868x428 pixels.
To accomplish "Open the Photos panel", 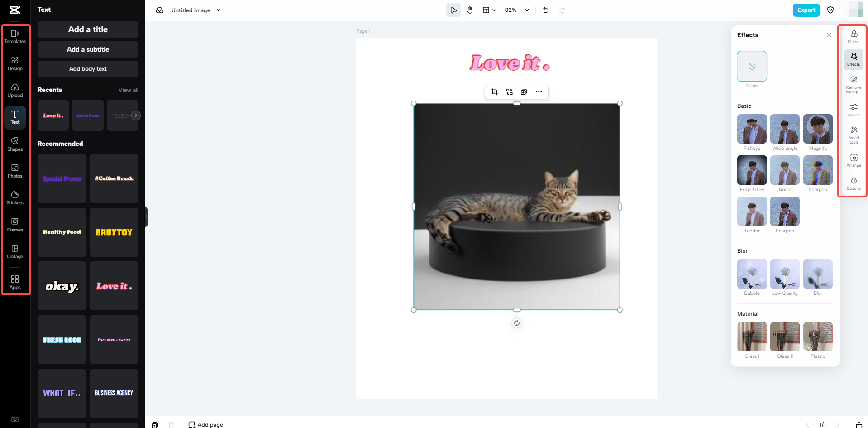I will click(15, 171).
